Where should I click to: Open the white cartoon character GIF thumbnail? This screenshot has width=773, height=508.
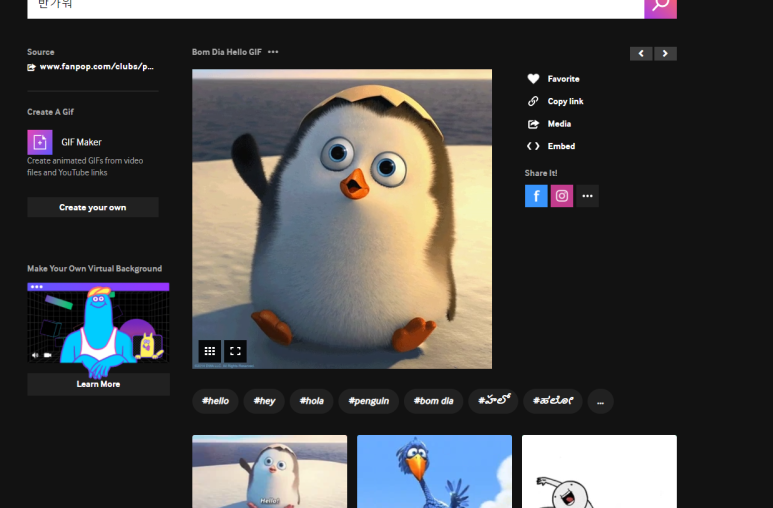[599, 472]
